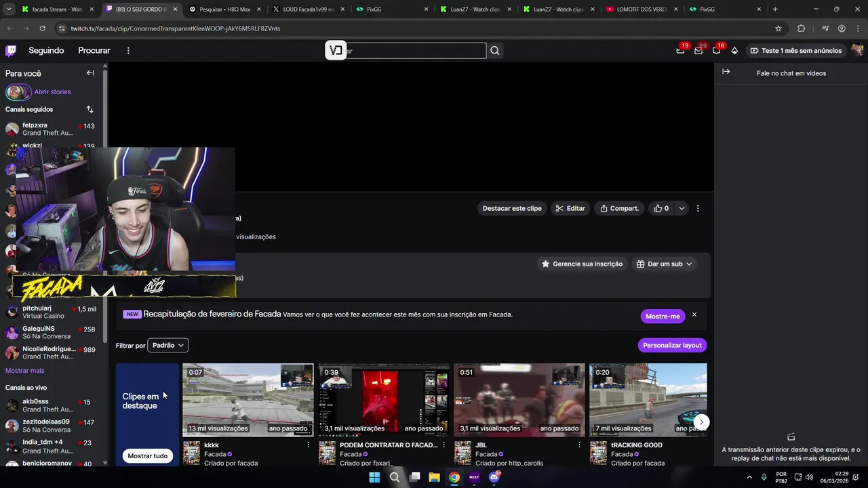Open the Seguindo navigation item
868x488 pixels.
tap(46, 51)
